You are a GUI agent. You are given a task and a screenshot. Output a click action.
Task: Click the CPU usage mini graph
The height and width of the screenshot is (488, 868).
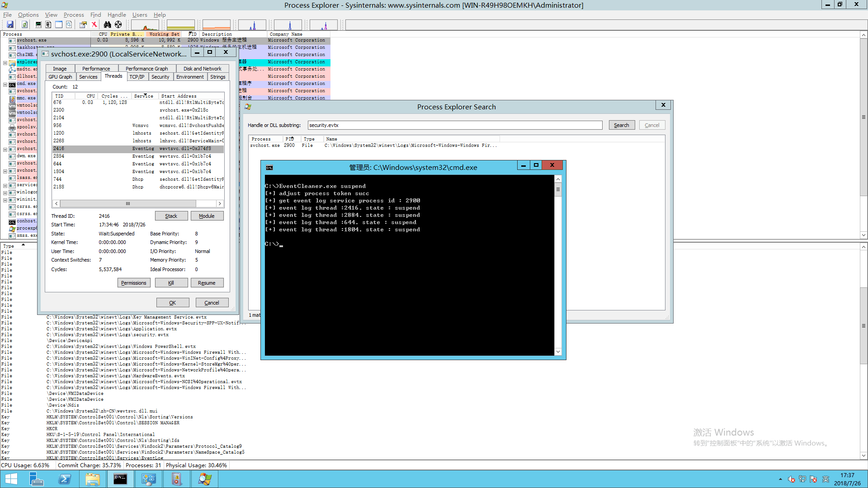(145, 25)
